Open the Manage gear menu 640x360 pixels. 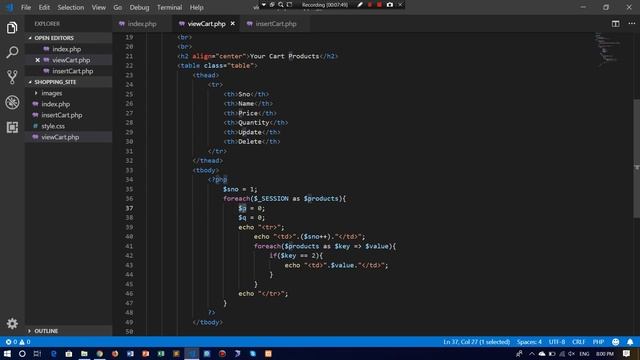(12, 324)
